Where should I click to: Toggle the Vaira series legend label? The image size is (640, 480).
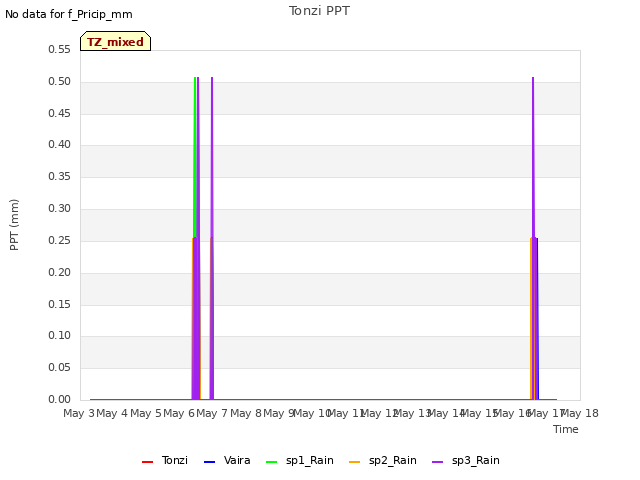click(x=237, y=460)
